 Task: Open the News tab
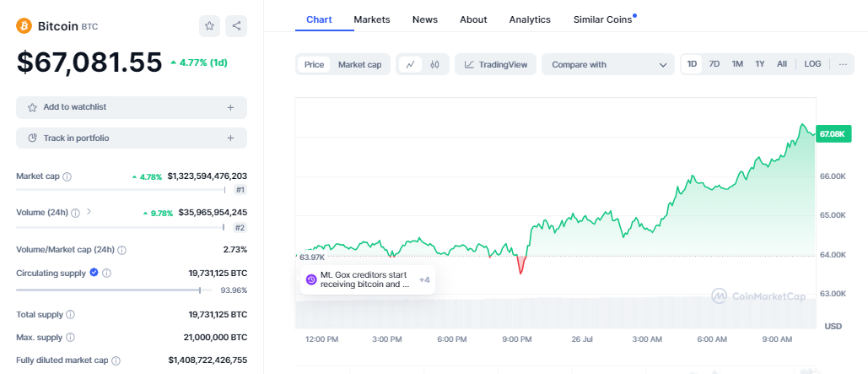[x=425, y=19]
